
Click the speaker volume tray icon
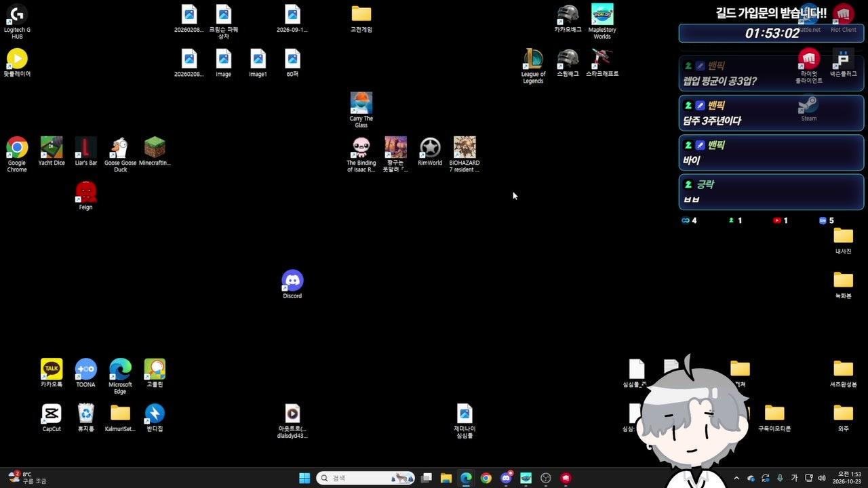click(822, 478)
